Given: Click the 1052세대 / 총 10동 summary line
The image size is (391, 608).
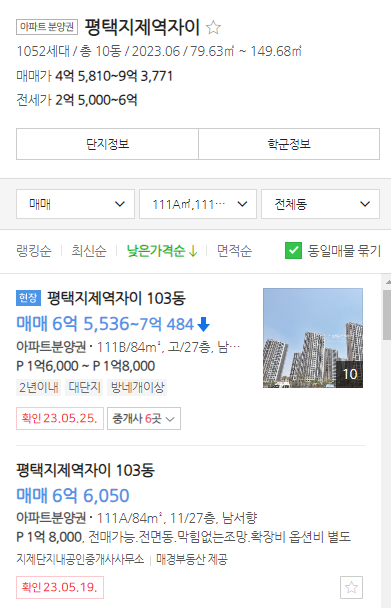Looking at the screenshot, I should 159,51.
